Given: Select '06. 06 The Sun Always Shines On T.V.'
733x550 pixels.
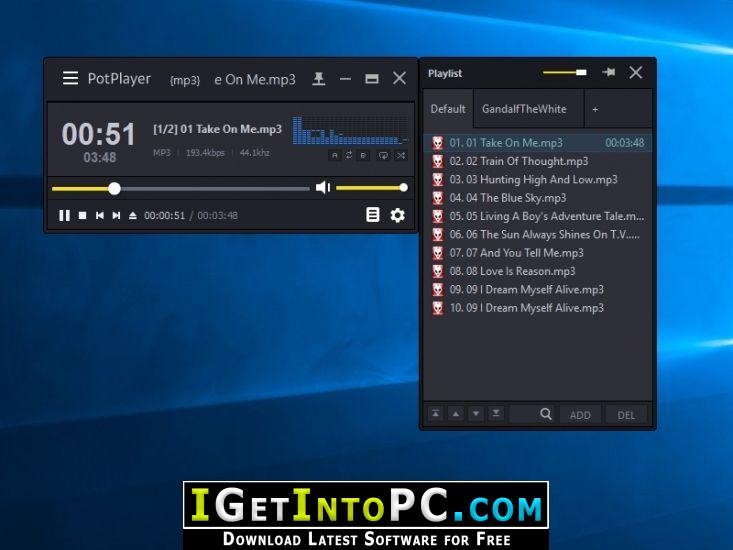Looking at the screenshot, I should coord(538,234).
